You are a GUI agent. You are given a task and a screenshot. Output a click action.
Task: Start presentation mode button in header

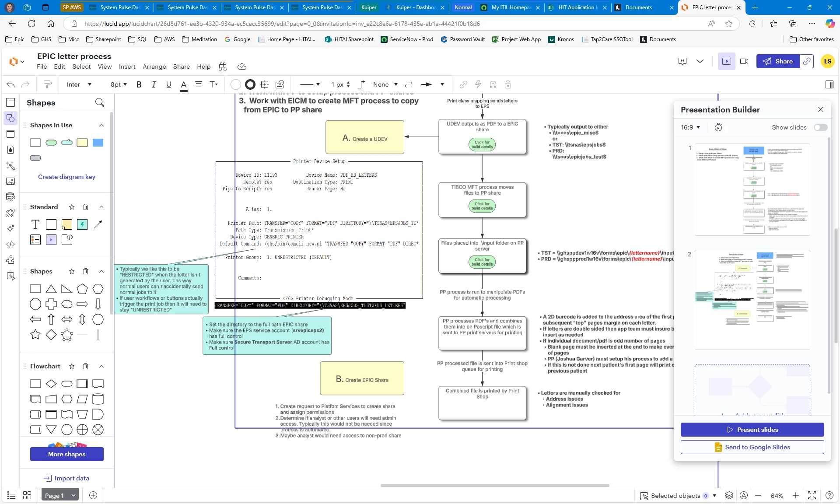[x=727, y=61]
